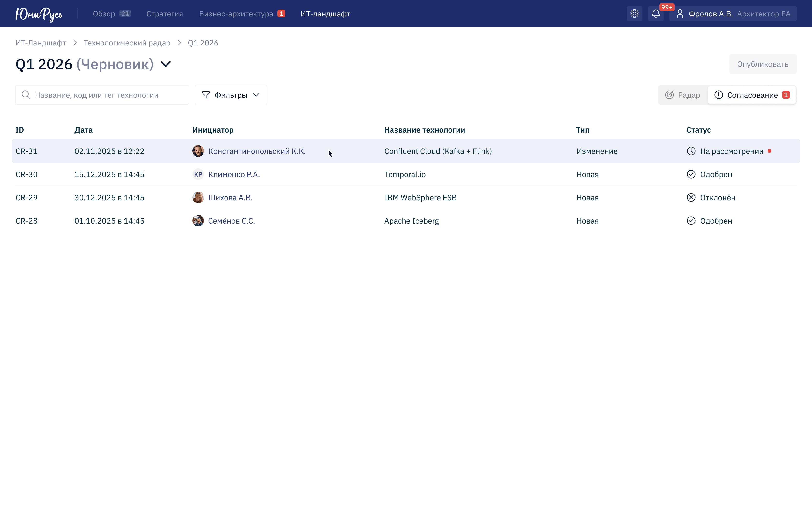The image size is (812, 508).
Task: Click the Отклонён status text
Action: [717, 198]
